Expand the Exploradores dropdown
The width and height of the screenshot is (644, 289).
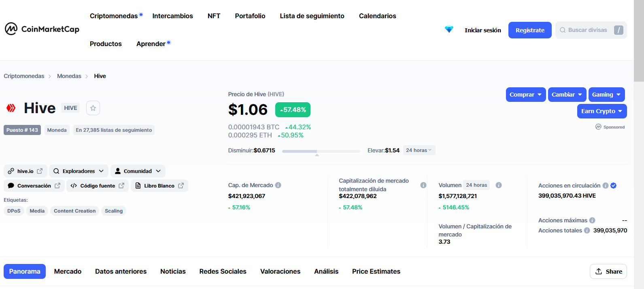coord(79,171)
